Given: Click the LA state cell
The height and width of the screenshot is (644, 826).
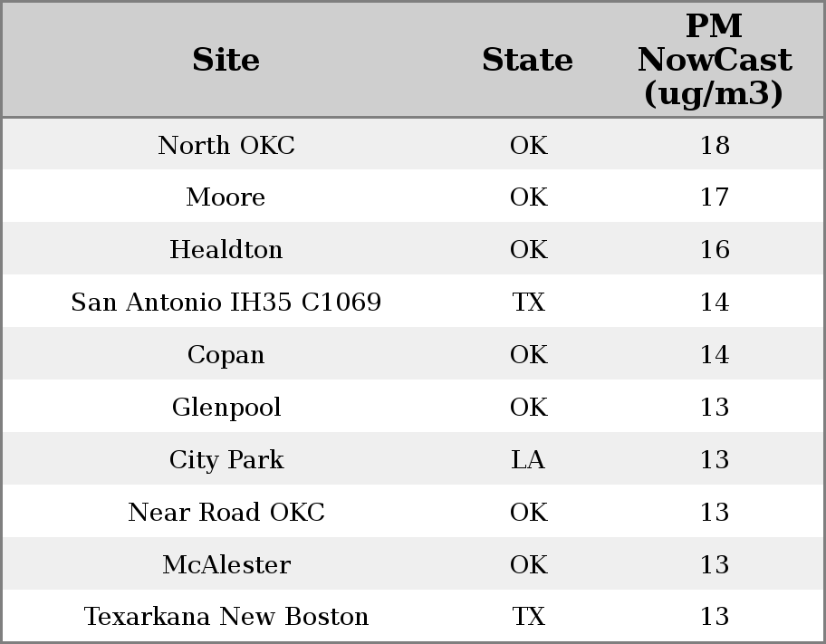Looking at the screenshot, I should (528, 460).
